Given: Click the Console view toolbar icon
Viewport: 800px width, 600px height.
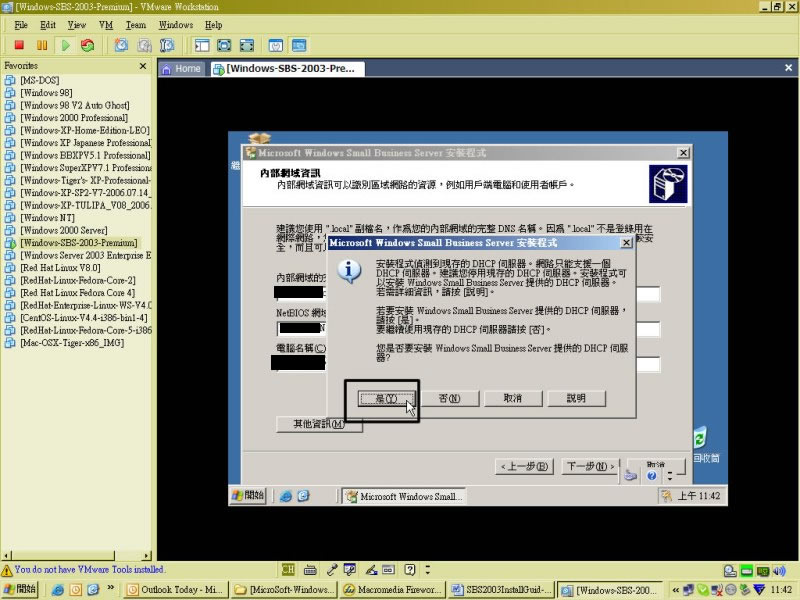Looking at the screenshot, I should pos(299,45).
